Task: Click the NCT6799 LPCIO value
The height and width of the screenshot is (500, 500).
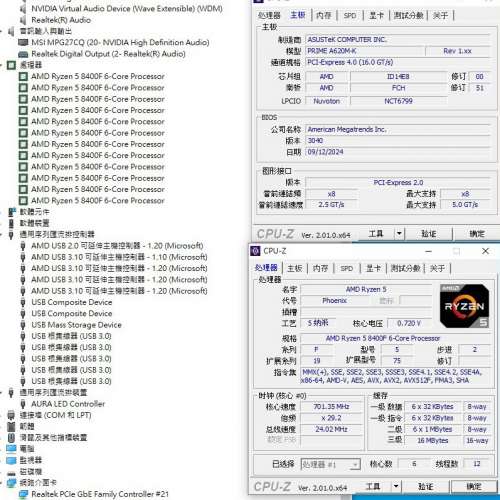Action: [398, 101]
